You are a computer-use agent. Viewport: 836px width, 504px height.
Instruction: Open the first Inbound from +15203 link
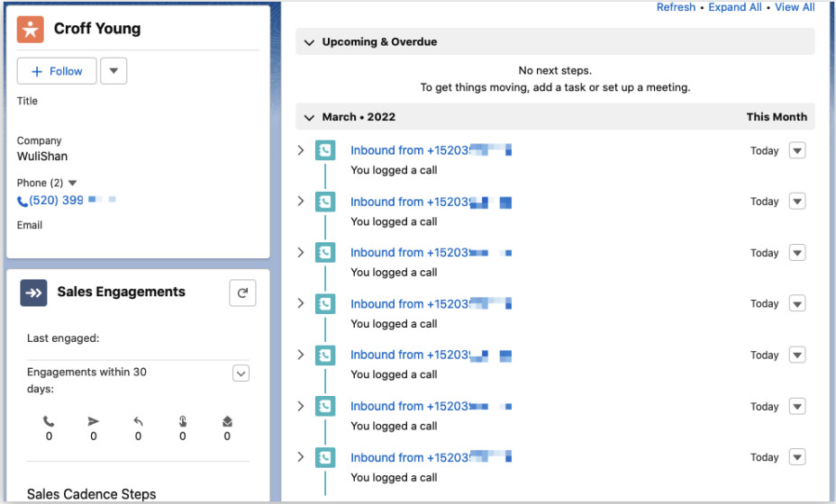tap(431, 150)
